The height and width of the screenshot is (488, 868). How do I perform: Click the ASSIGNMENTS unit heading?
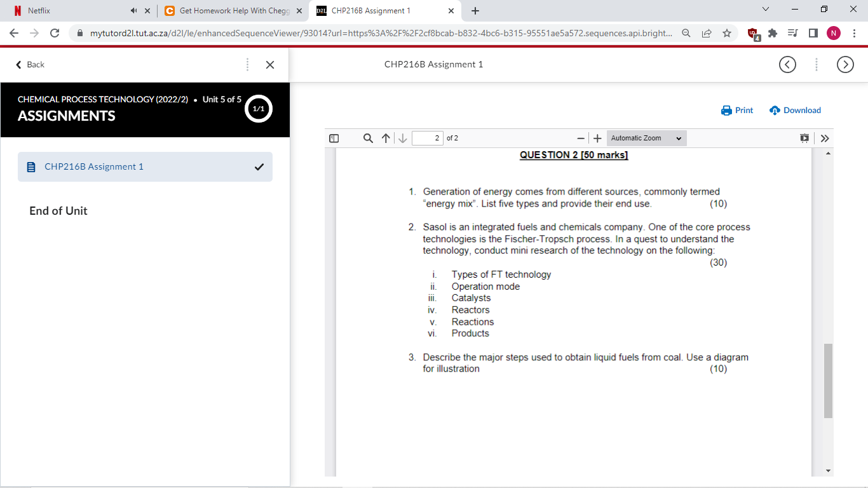click(67, 116)
